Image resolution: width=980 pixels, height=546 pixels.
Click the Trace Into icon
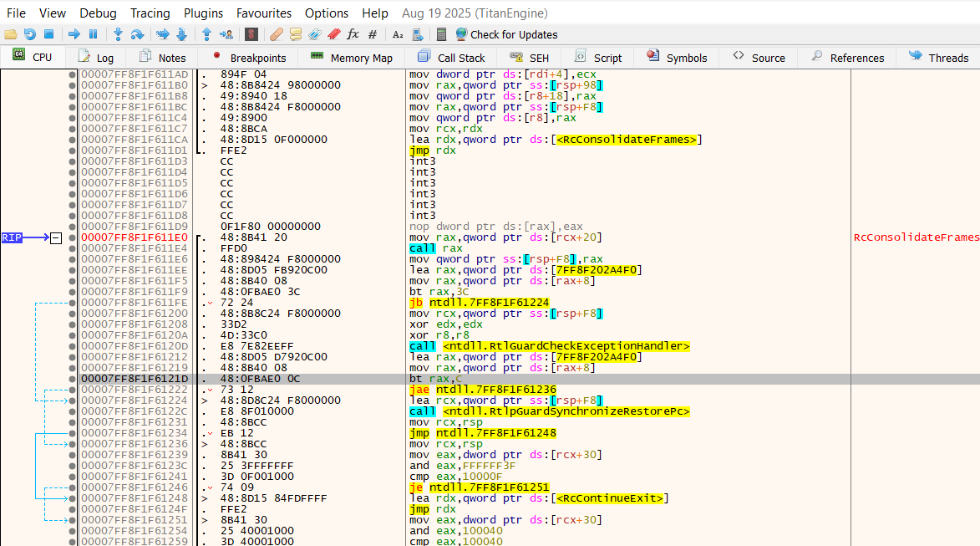163,34
